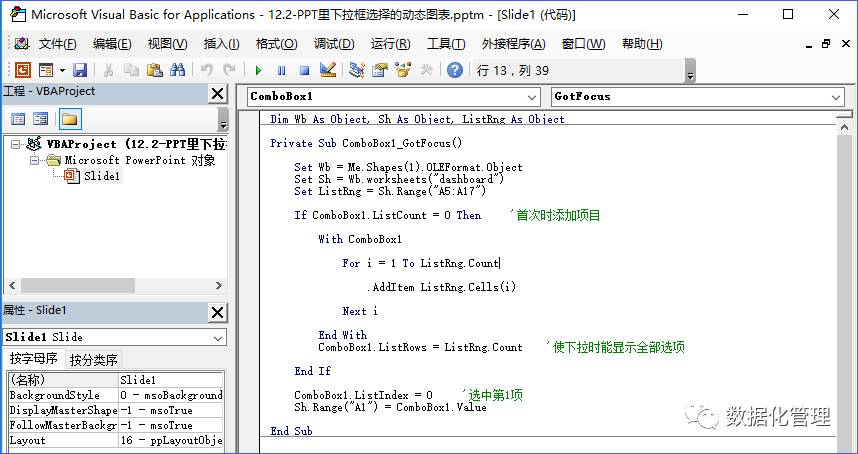Open Project Explorer toolbar icon
858x454 pixels.
pos(357,70)
